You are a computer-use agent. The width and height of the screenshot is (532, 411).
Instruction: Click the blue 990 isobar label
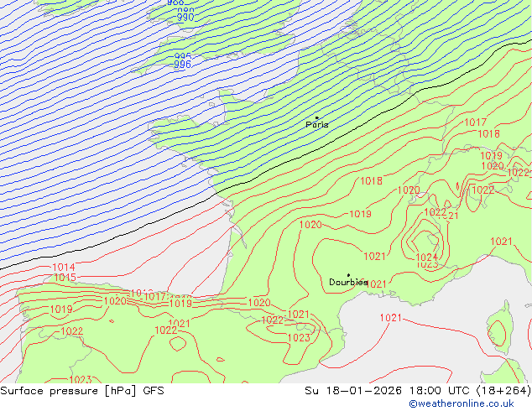[185, 17]
